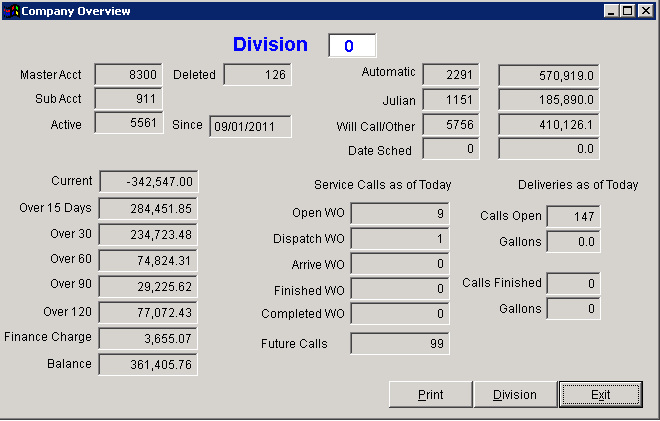Maximize the Company Overview window

tap(627, 11)
